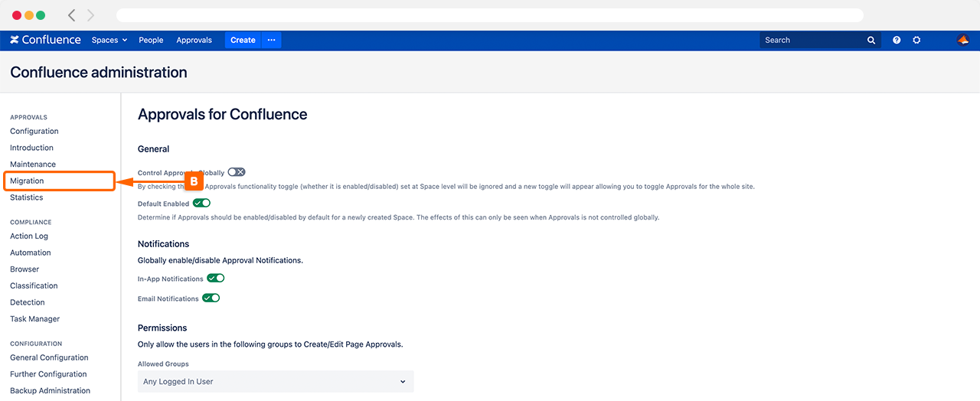Disable the Default Enabled toggle
This screenshot has width=980, height=401.
click(x=201, y=204)
